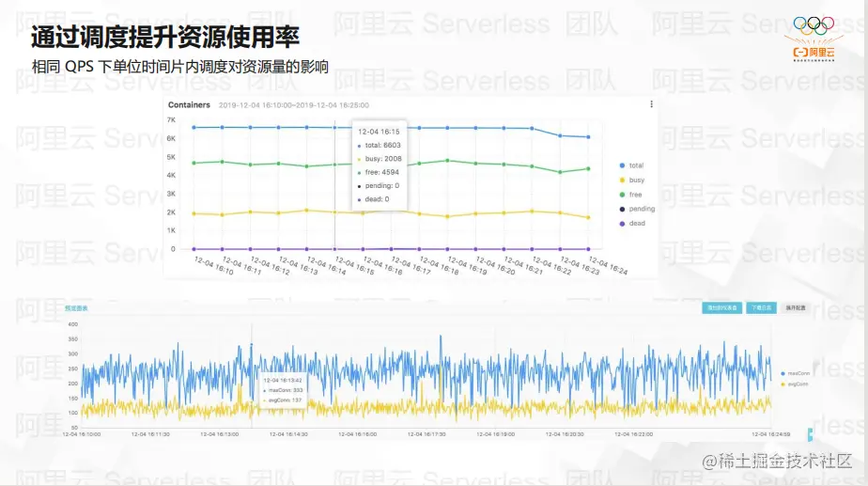Toggle the free series in the legend
The height and width of the screenshot is (486, 868).
[x=630, y=195]
